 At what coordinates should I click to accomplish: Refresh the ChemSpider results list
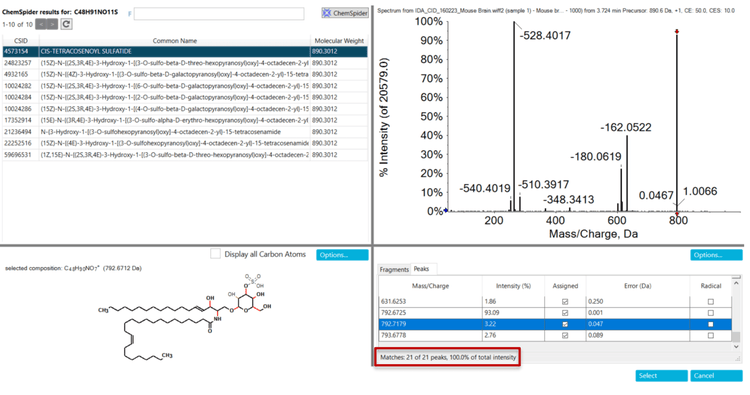click(x=66, y=24)
